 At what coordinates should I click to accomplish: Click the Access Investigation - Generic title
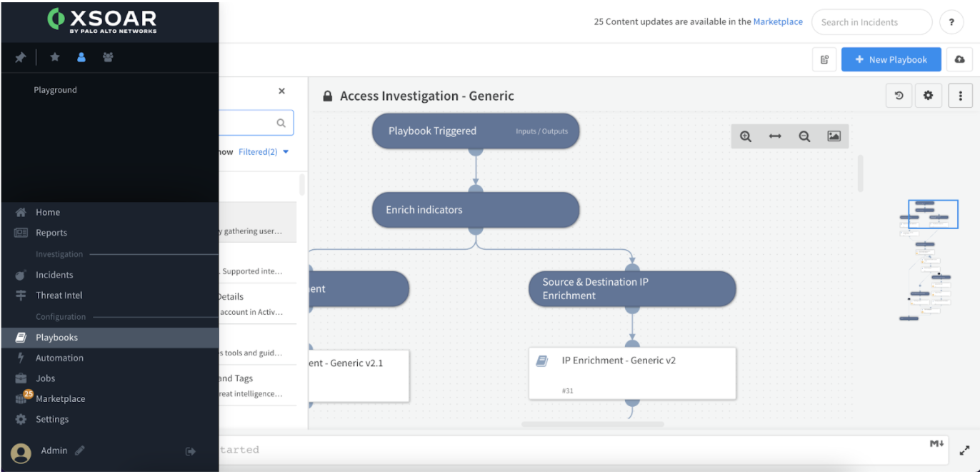click(x=427, y=96)
